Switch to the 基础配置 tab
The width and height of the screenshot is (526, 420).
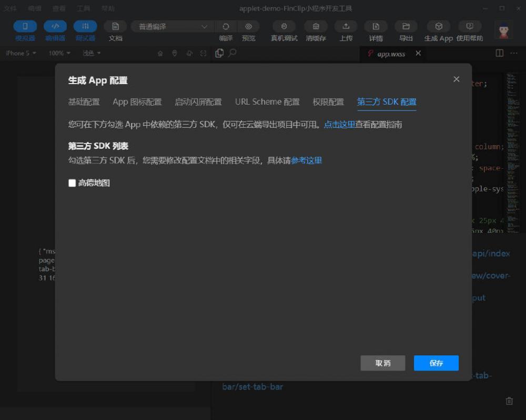pyautogui.click(x=84, y=102)
